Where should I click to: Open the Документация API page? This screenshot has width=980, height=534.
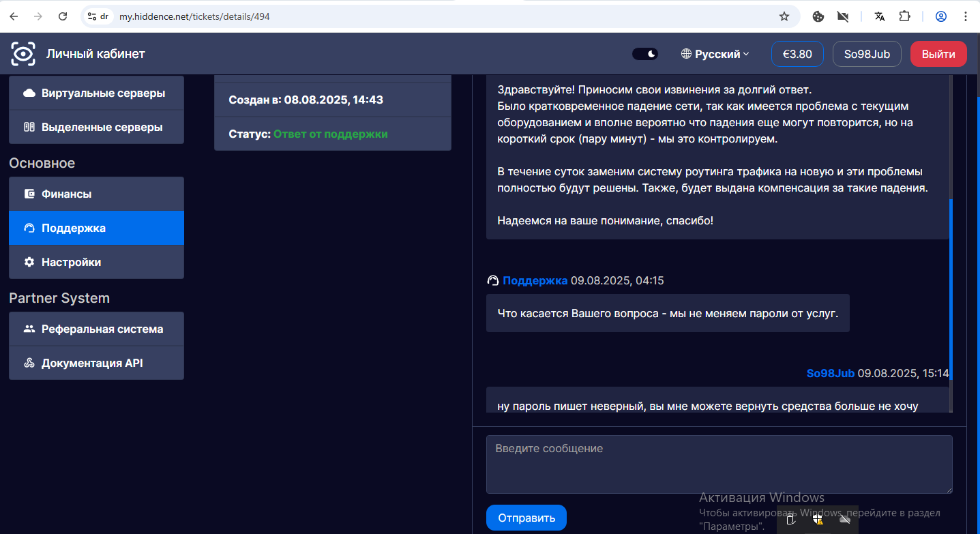96,363
